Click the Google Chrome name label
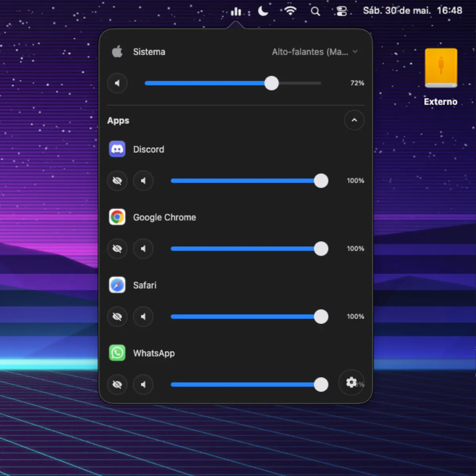The width and height of the screenshot is (476, 476). click(165, 217)
